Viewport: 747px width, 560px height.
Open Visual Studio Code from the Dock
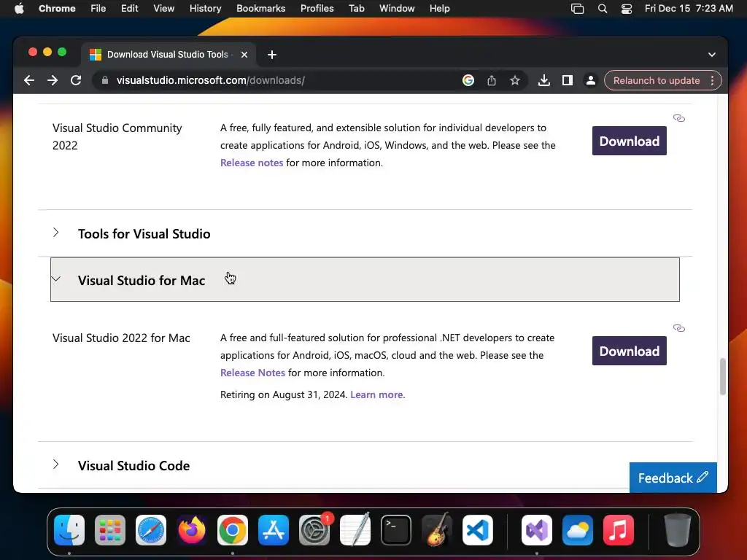478,530
